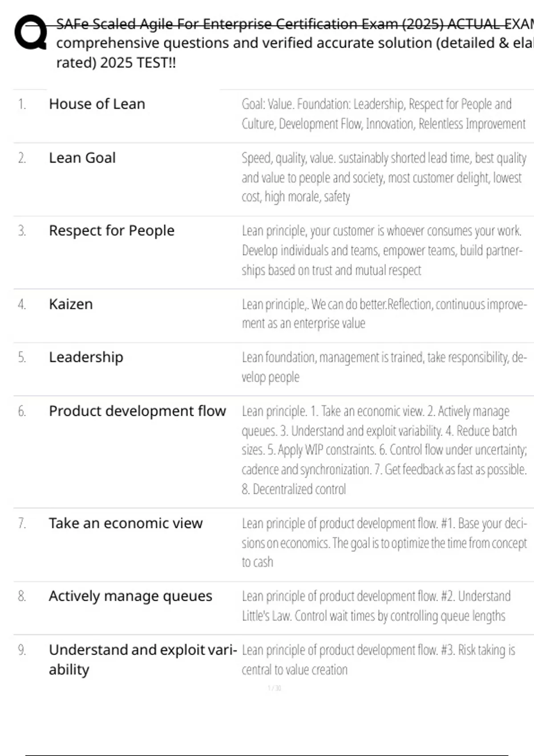Click the 'Kaizen' term

[x=71, y=304]
